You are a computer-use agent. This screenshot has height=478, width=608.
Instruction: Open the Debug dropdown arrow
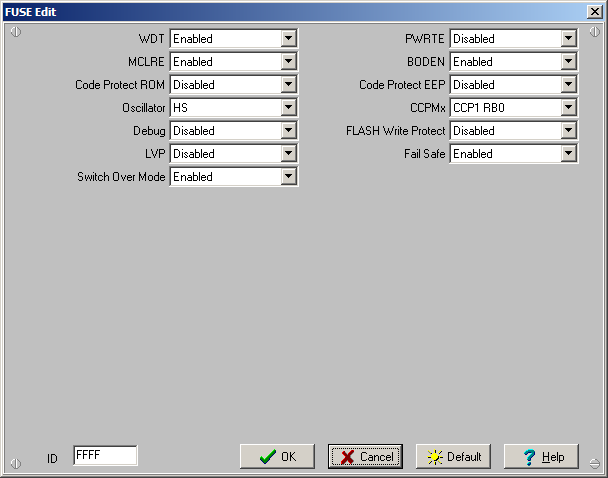click(x=288, y=131)
